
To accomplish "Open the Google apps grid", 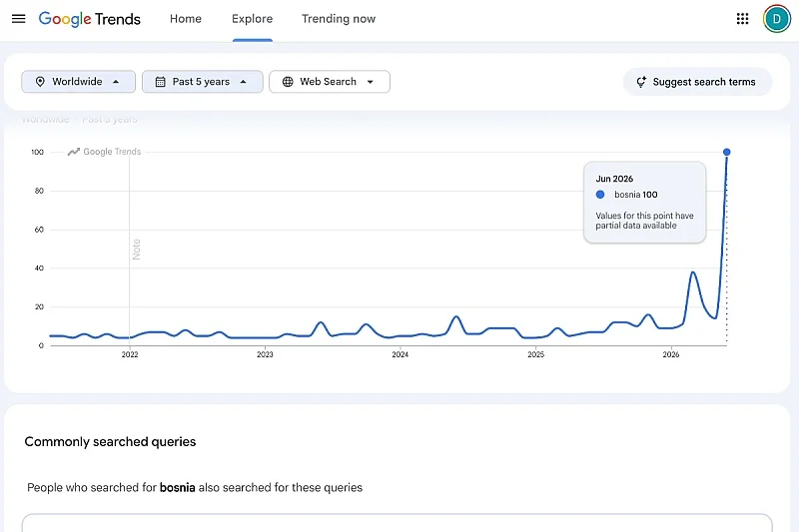I will (x=742, y=19).
